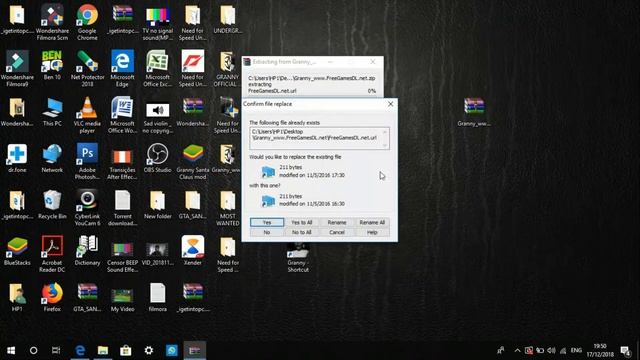This screenshot has height=360, width=640.
Task: Open Microsoft Store from taskbar
Action: click(125, 350)
